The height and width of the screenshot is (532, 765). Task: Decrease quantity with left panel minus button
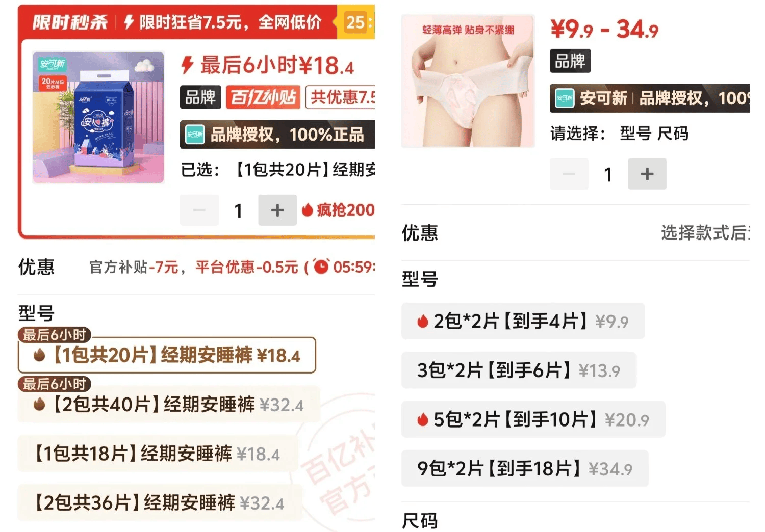click(x=199, y=210)
